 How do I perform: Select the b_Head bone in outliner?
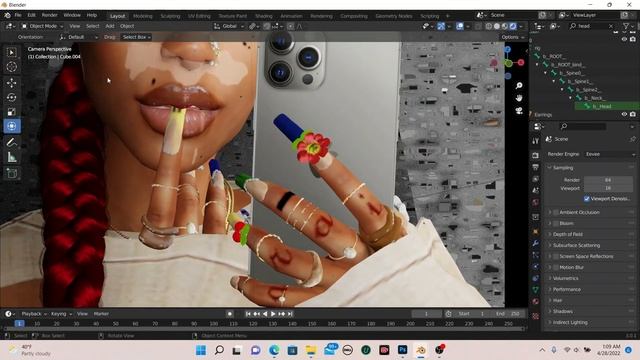pyautogui.click(x=602, y=106)
